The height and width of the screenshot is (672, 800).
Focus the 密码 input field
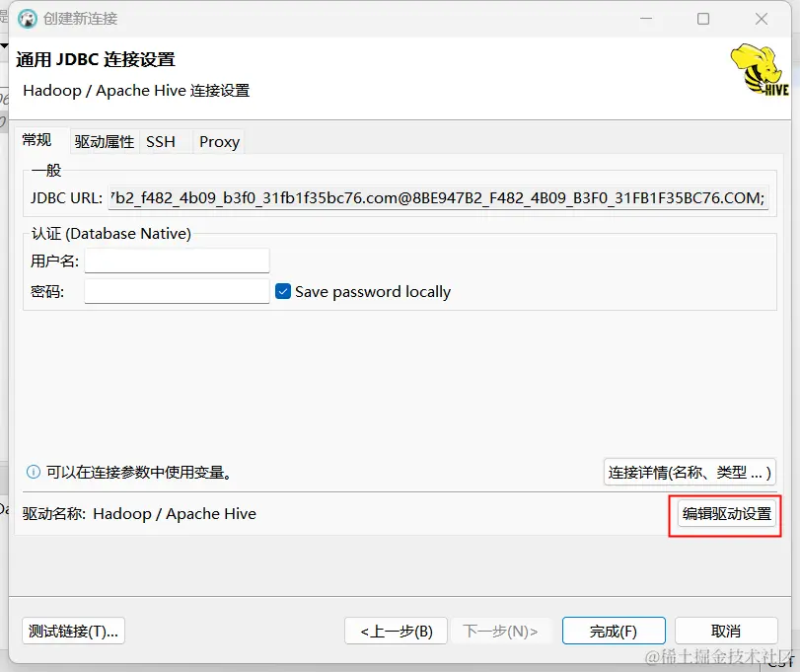click(177, 291)
